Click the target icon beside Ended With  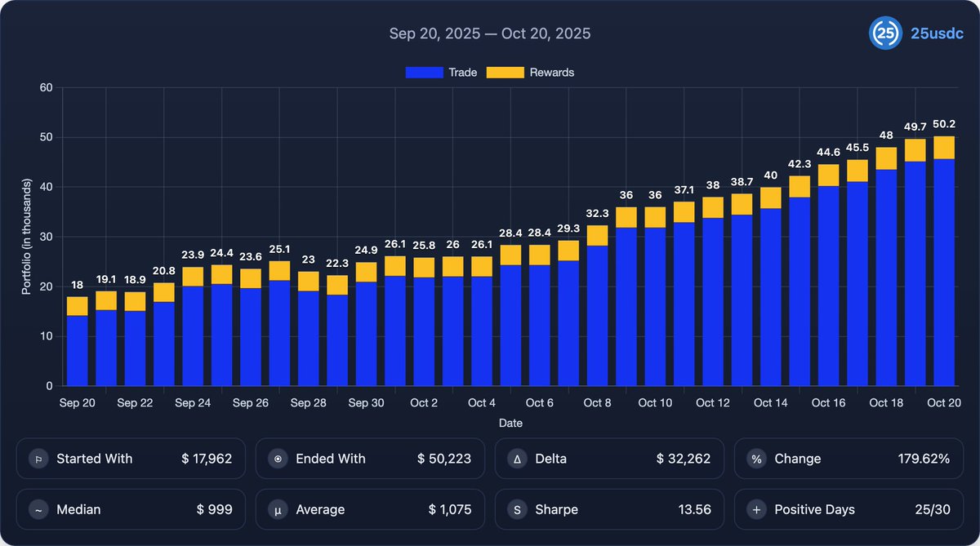click(x=278, y=459)
